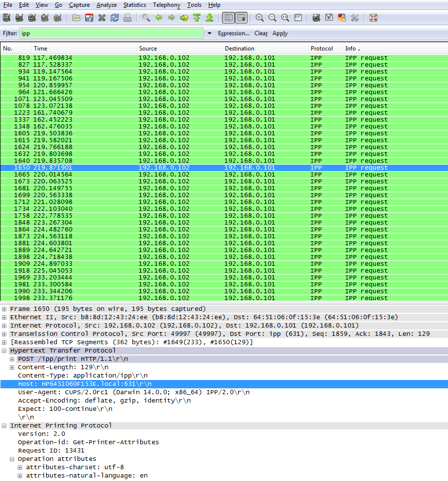Image resolution: width=448 pixels, height=481 pixels.
Task: Open the File menu
Action: pos(8,5)
